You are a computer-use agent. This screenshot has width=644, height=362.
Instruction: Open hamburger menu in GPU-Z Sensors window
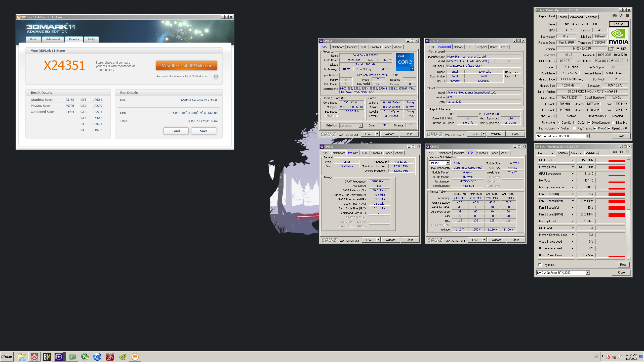628,152
